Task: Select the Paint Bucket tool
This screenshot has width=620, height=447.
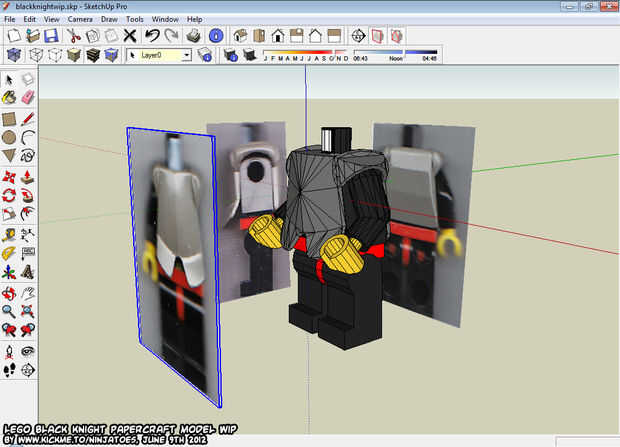Action: click(9, 98)
